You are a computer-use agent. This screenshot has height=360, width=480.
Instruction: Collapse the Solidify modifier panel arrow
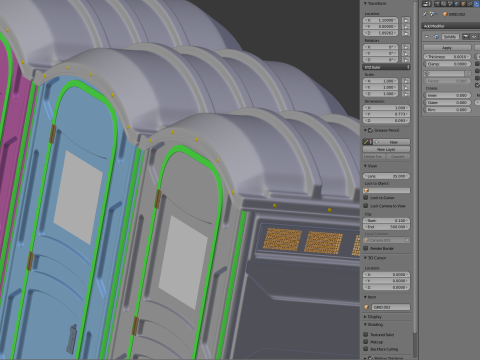pos(427,37)
